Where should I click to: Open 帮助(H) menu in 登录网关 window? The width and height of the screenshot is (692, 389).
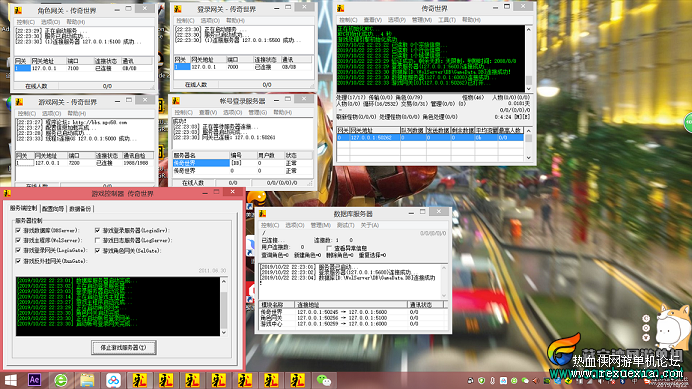[235, 20]
